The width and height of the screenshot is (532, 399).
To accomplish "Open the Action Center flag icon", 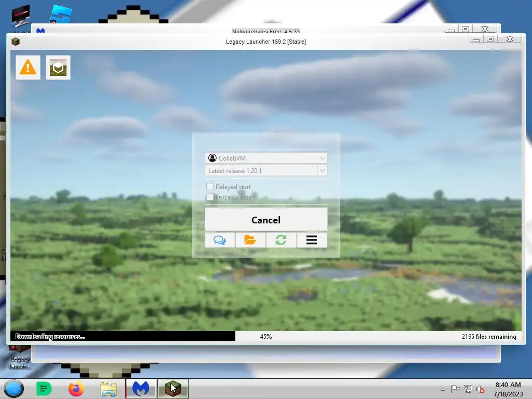I will tap(455, 389).
